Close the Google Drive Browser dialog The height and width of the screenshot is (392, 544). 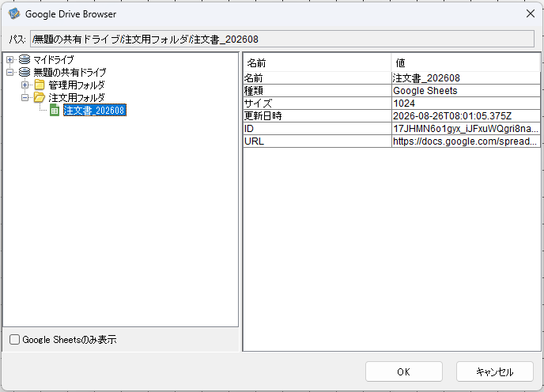[530, 14]
